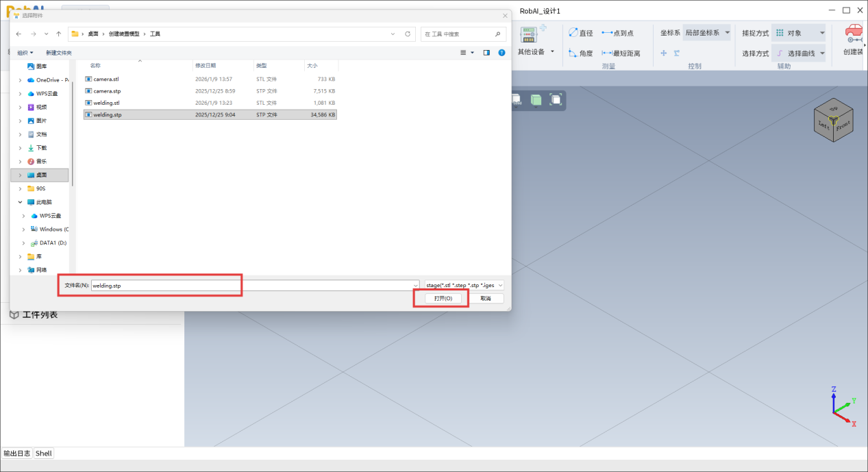
Task: Click the move-axes control icon
Action: point(663,53)
